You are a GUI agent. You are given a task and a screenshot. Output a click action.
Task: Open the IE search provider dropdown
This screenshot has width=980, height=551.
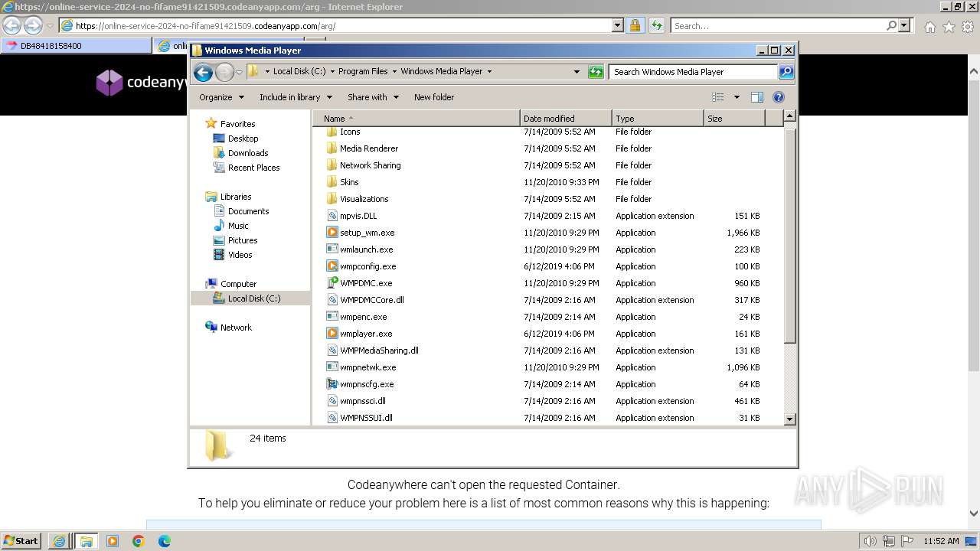coord(905,26)
